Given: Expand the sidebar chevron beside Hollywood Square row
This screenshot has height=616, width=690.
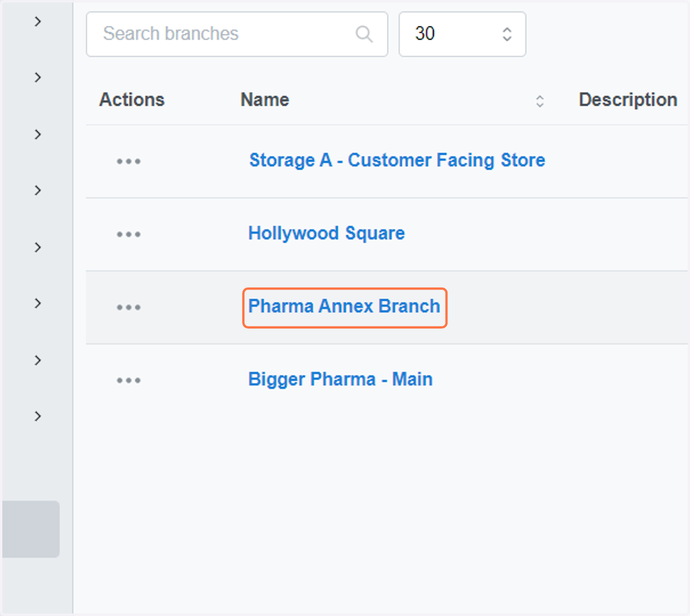Looking at the screenshot, I should (38, 247).
